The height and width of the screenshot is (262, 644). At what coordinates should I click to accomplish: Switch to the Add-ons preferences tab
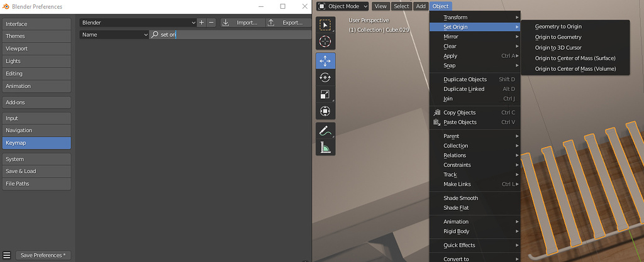36,102
